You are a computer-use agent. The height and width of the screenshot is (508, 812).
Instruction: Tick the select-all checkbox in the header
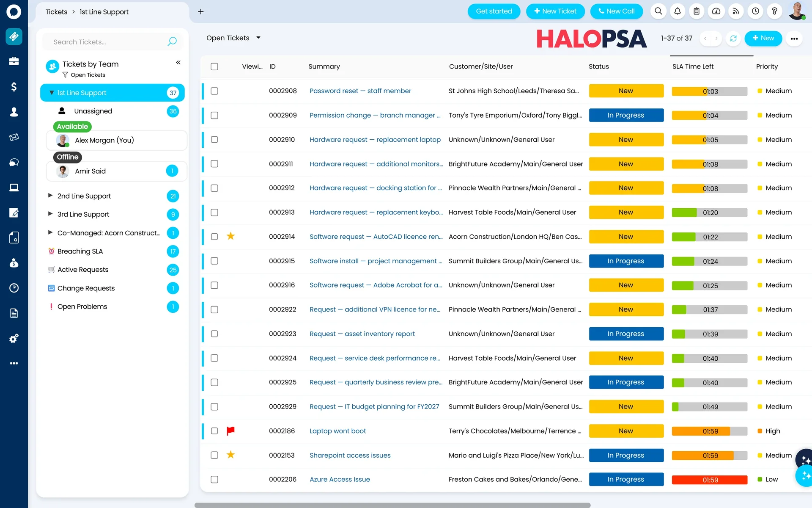(x=214, y=66)
